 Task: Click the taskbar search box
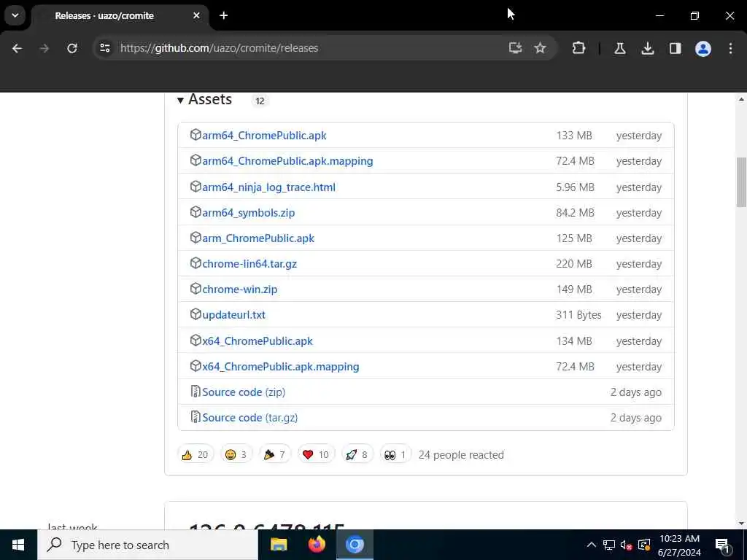coord(147,545)
